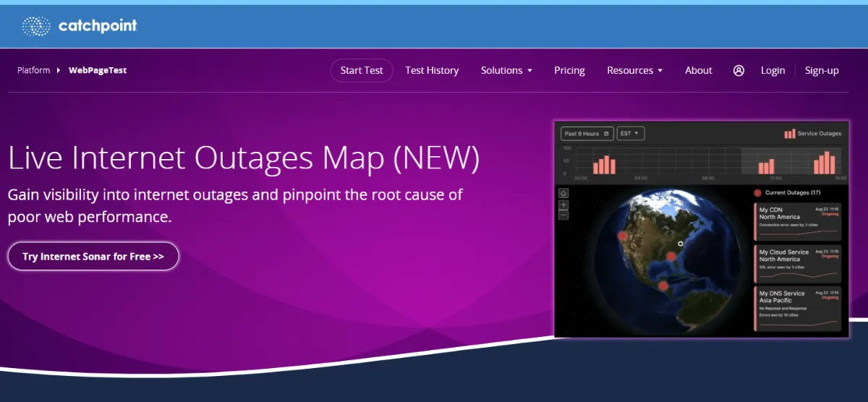Click the Sign-up link

pos(822,70)
